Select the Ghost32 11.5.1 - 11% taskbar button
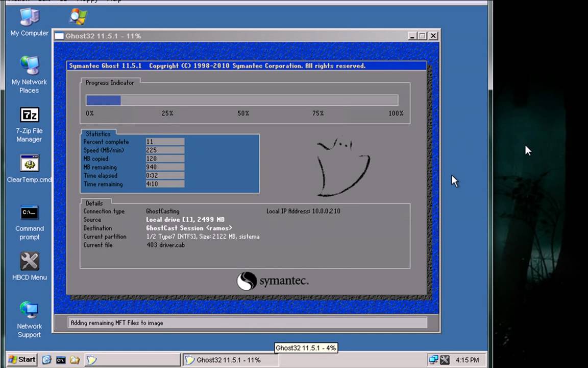588x368 pixels. [x=230, y=360]
